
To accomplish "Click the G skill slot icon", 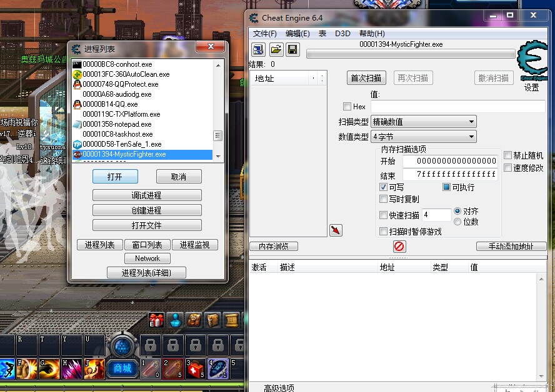I will (x=49, y=369).
